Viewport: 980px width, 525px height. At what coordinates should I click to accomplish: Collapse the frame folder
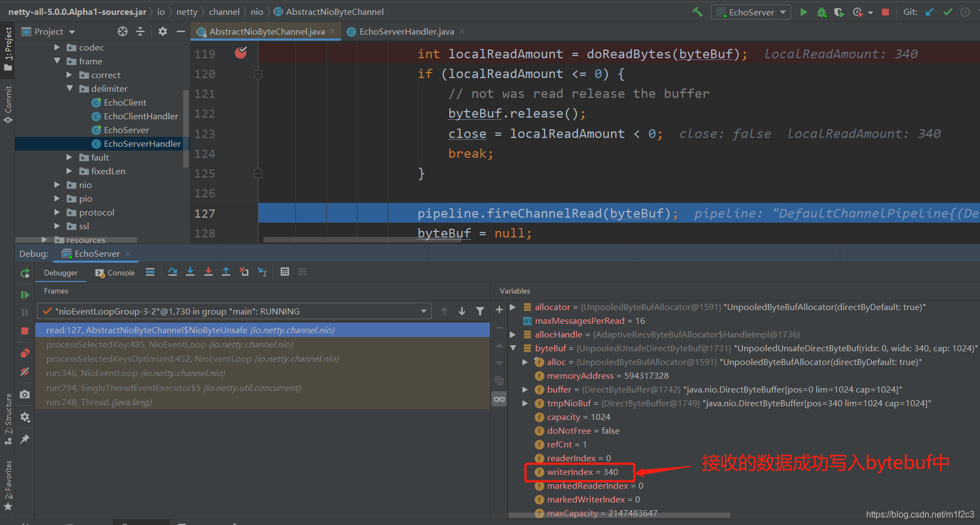[57, 61]
